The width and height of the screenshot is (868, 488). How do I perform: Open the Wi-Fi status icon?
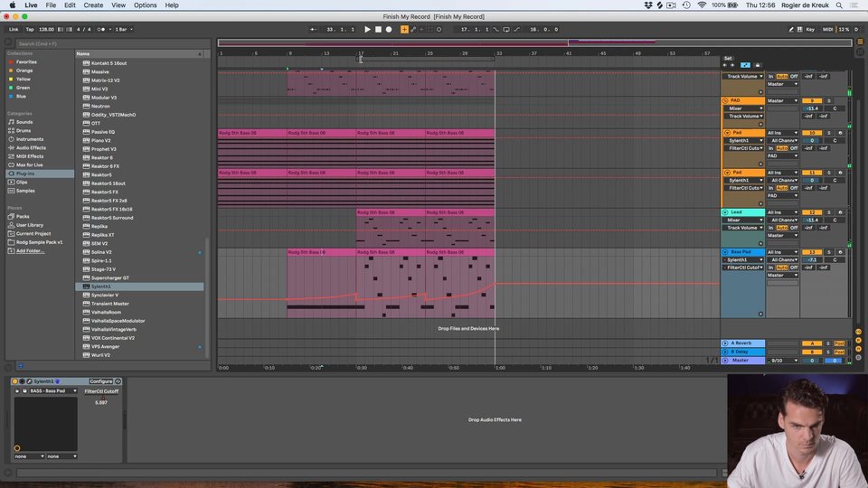point(702,5)
